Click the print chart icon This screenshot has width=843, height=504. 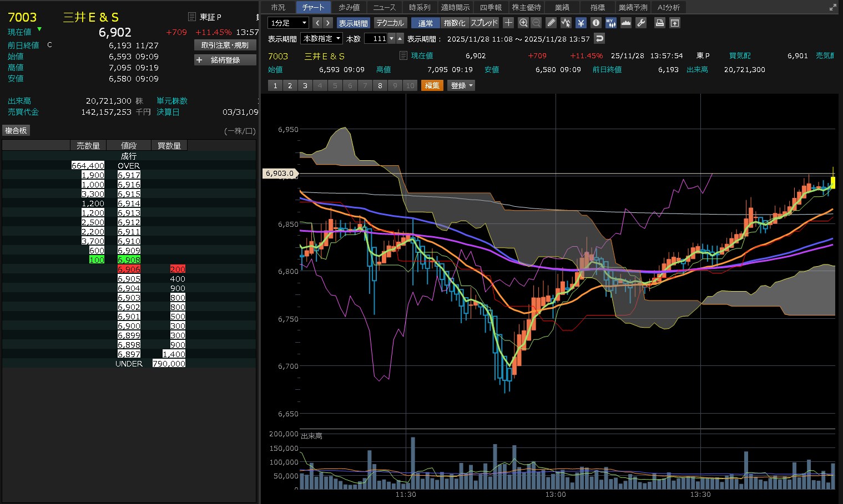pyautogui.click(x=660, y=23)
